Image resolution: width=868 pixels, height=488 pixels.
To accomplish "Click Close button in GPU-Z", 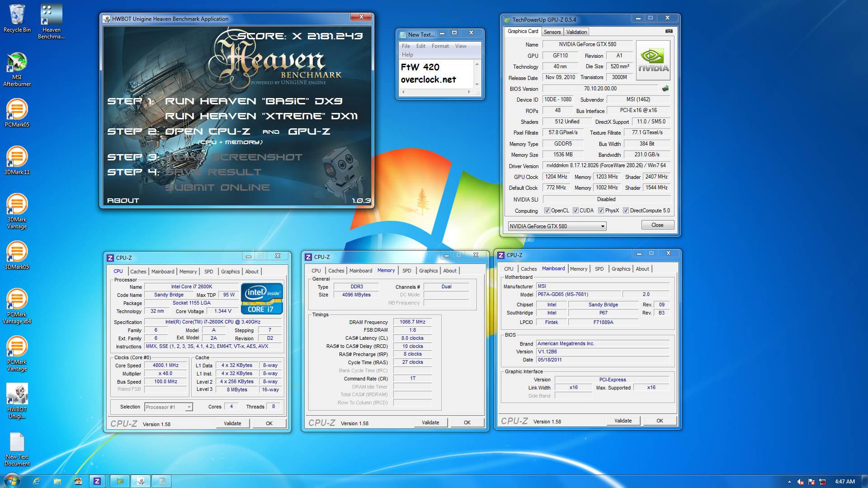I will [657, 225].
